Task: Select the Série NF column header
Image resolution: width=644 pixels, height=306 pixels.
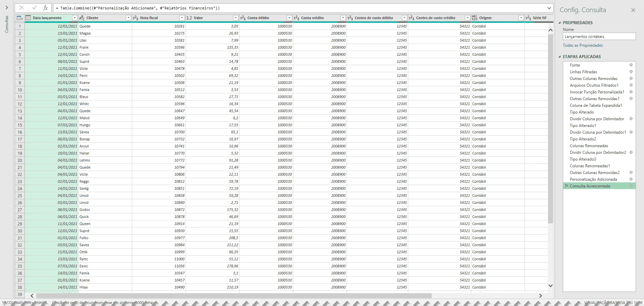Action: [539, 18]
